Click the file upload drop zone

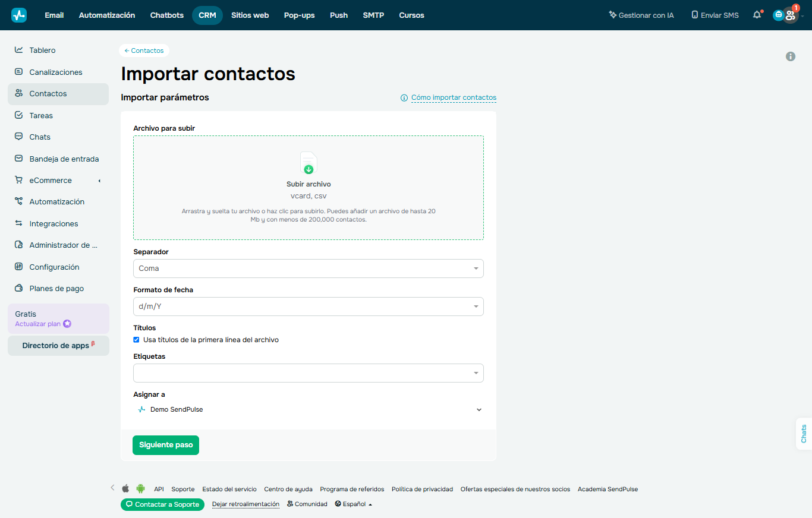309,188
